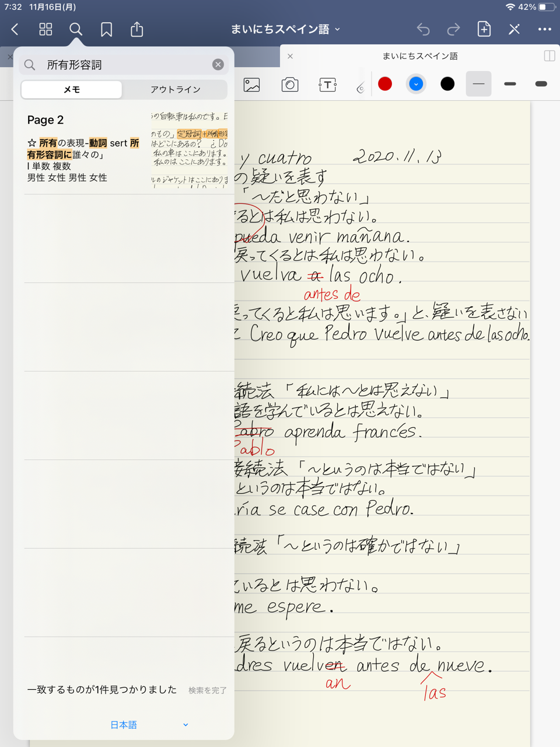Clear the search field text
Viewport: 560px width, 747px height.
coord(218,64)
